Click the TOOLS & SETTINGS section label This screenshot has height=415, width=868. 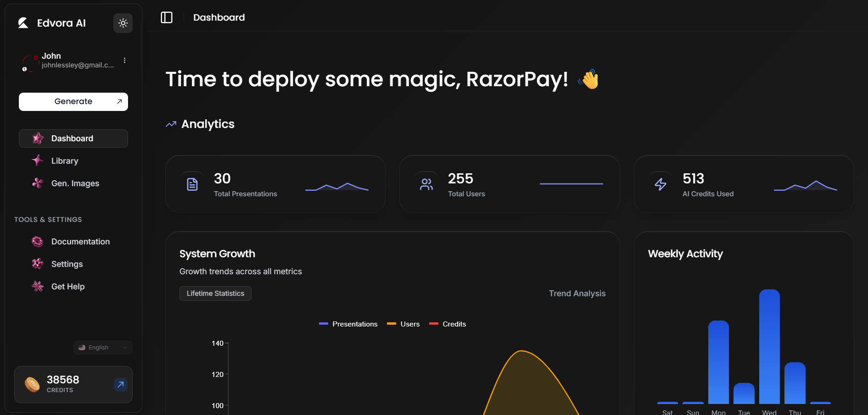pos(48,220)
